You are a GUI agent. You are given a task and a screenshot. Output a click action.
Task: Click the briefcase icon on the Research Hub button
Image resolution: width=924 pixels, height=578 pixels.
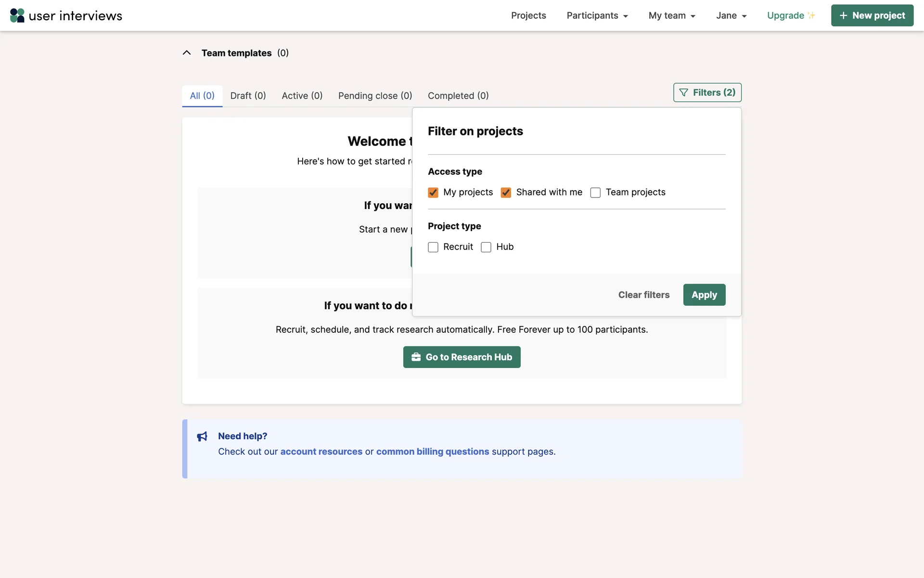click(x=416, y=357)
